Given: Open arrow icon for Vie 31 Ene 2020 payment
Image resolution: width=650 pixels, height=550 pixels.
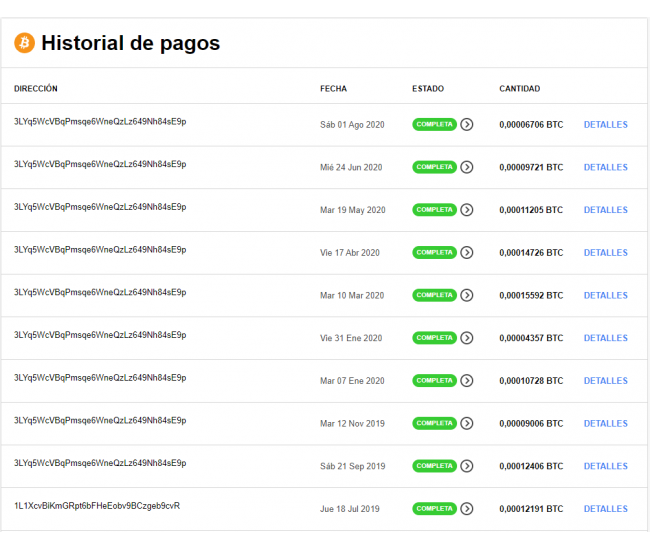Looking at the screenshot, I should tap(467, 338).
